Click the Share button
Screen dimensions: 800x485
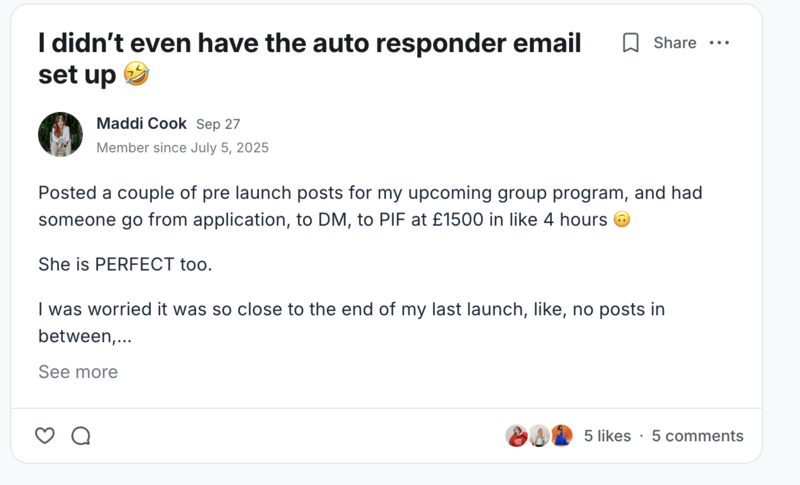tap(675, 43)
